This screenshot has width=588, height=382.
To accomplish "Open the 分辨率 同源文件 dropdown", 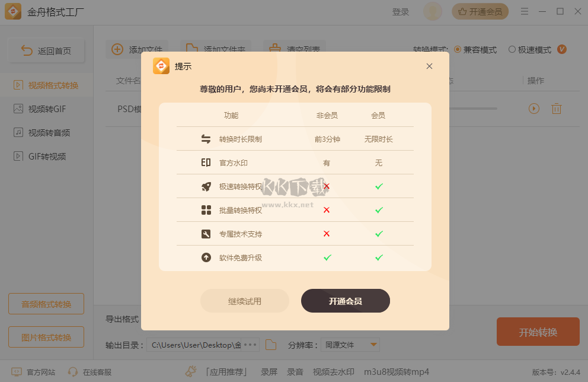I will 350,345.
